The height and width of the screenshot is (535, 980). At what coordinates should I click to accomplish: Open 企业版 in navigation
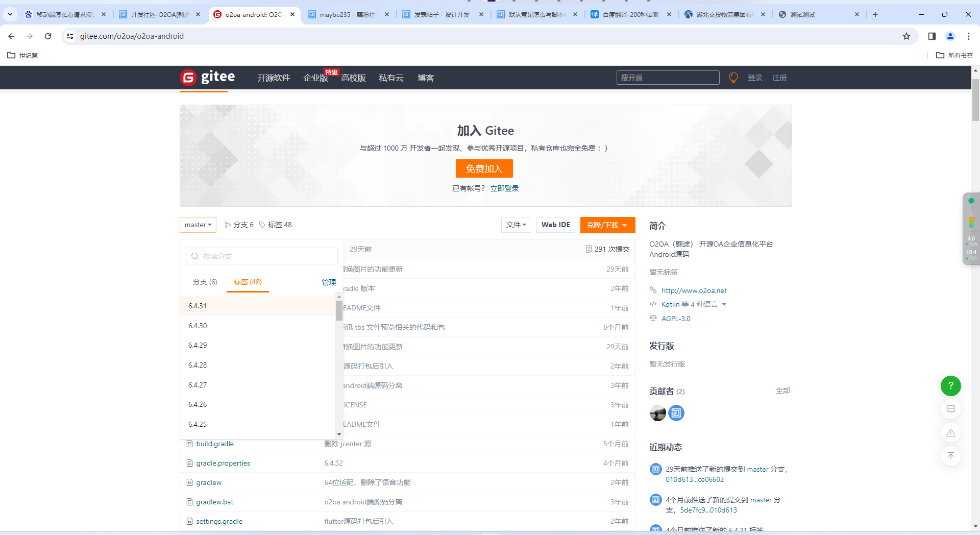point(315,78)
